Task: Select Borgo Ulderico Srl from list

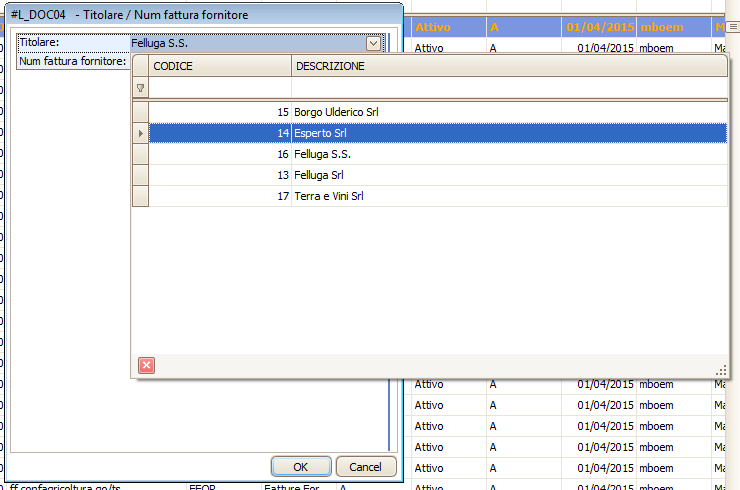Action: [336, 112]
